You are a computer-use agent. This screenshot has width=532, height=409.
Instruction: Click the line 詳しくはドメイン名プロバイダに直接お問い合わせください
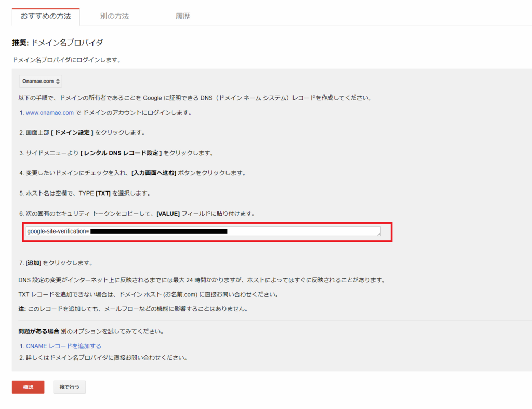(x=107, y=358)
